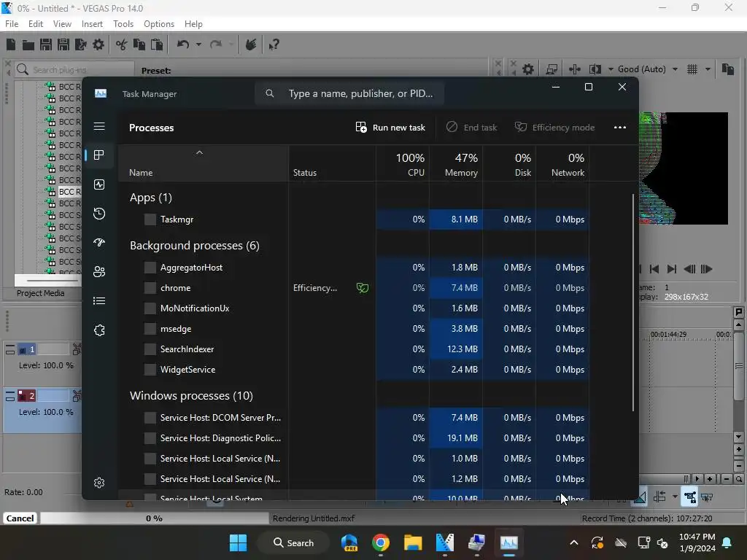Open the Tools menu in VEGAS
747x560 pixels.
(x=123, y=24)
